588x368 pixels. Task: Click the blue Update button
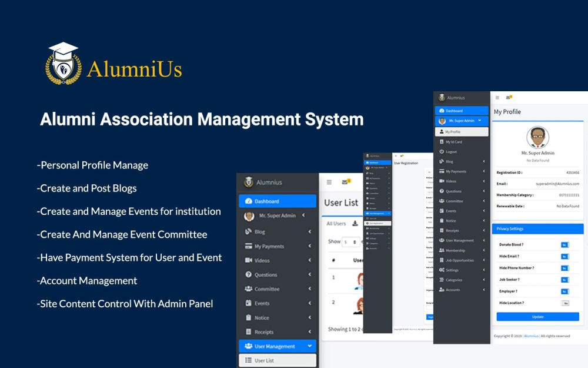coord(537,317)
